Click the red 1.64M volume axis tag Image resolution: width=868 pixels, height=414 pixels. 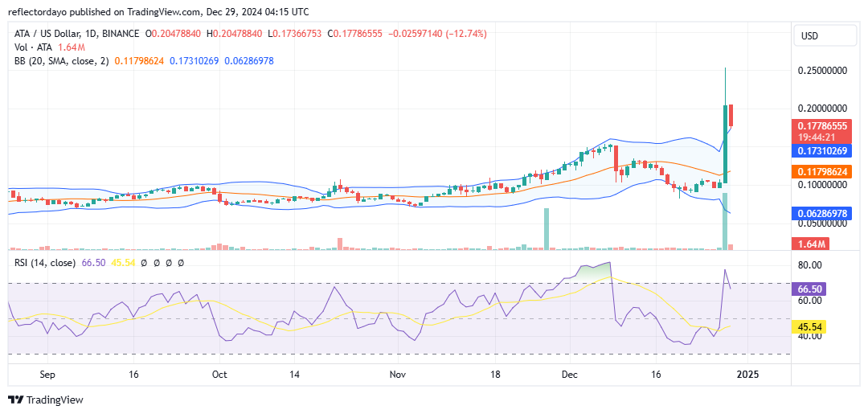(810, 244)
